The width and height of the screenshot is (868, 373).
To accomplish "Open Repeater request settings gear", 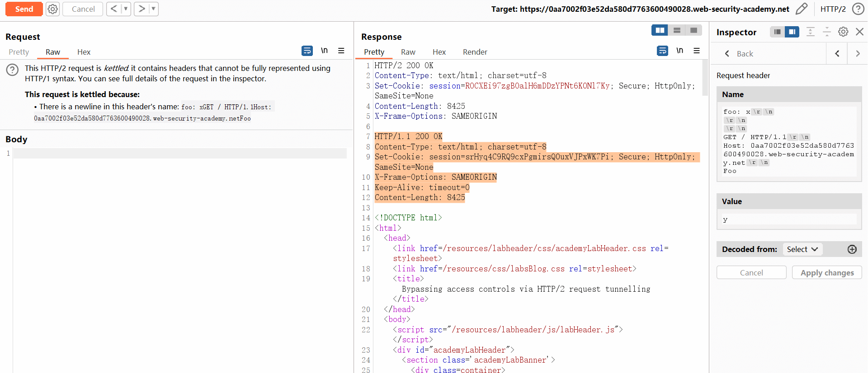I will coord(53,9).
